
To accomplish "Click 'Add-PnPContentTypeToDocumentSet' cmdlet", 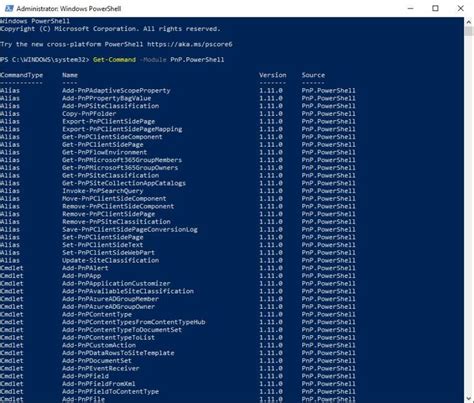I will coord(122,330).
